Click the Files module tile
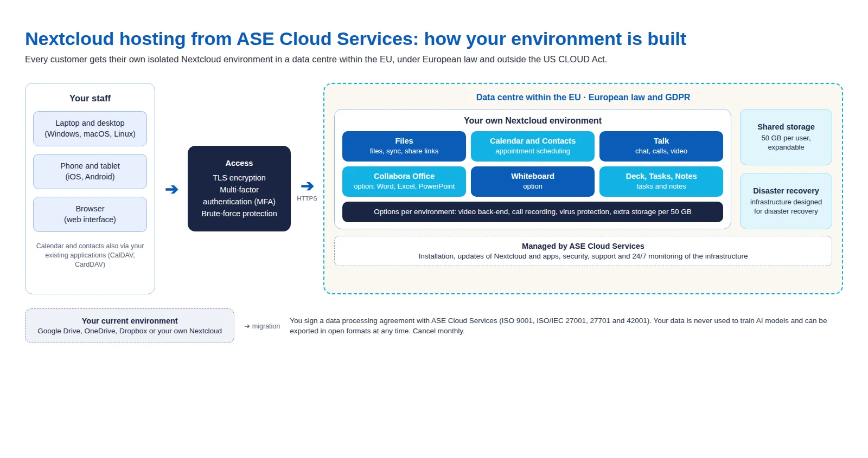868x458 pixels. (404, 146)
